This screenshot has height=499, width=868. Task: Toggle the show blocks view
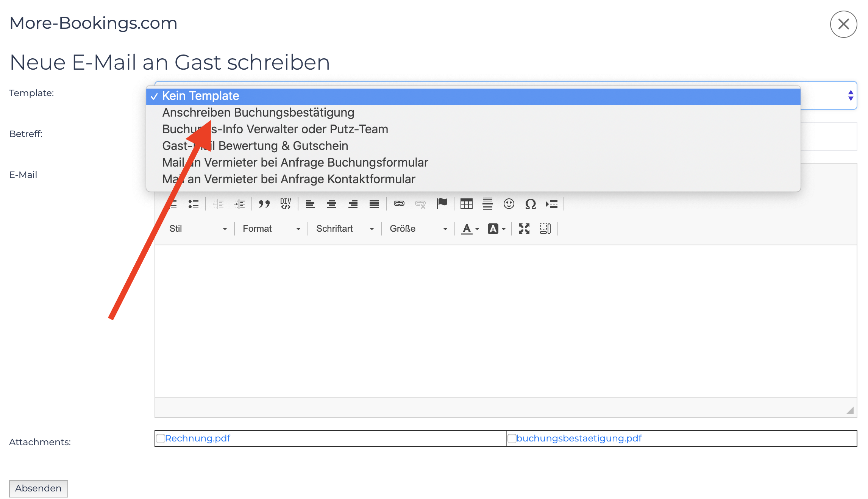coord(545,229)
